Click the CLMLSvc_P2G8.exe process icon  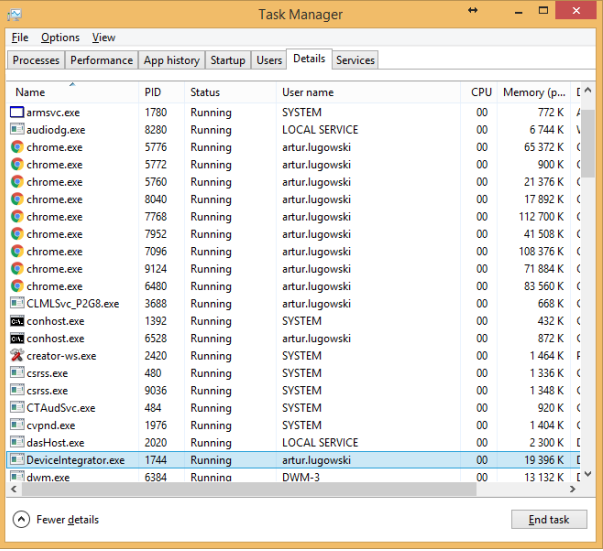click(17, 304)
